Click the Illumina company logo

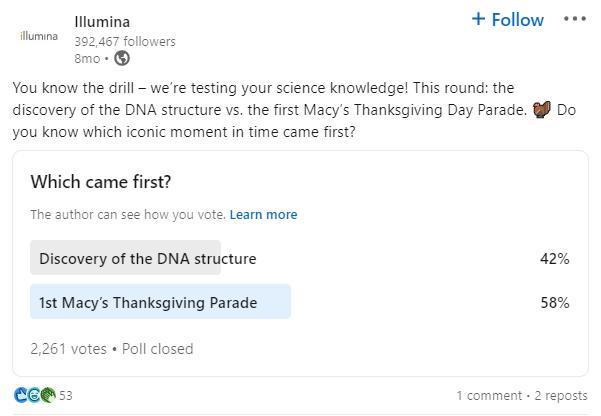pyautogui.click(x=39, y=36)
